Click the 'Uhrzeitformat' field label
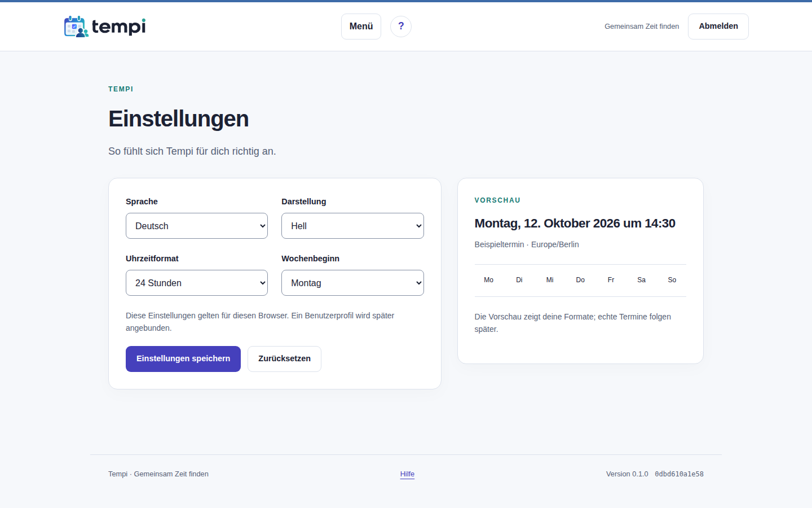The image size is (812, 508). click(x=152, y=259)
